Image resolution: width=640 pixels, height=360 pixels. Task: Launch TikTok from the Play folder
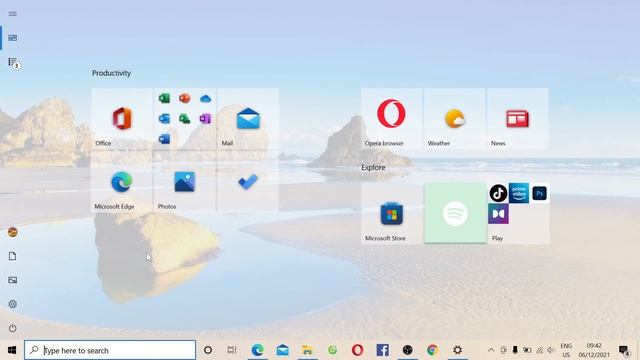498,193
